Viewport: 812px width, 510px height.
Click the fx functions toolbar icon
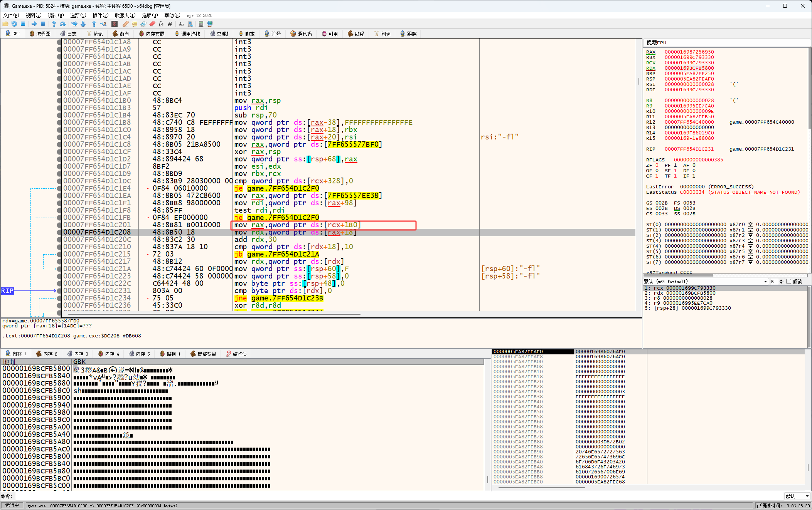(161, 24)
